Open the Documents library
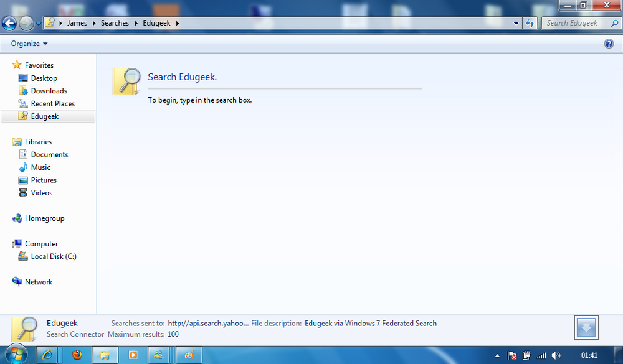623x364 pixels. [x=49, y=154]
